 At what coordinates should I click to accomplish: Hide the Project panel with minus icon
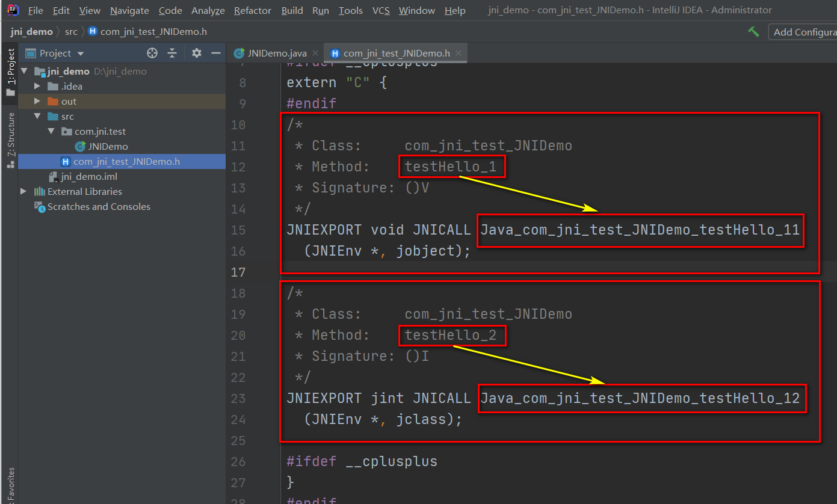[216, 53]
